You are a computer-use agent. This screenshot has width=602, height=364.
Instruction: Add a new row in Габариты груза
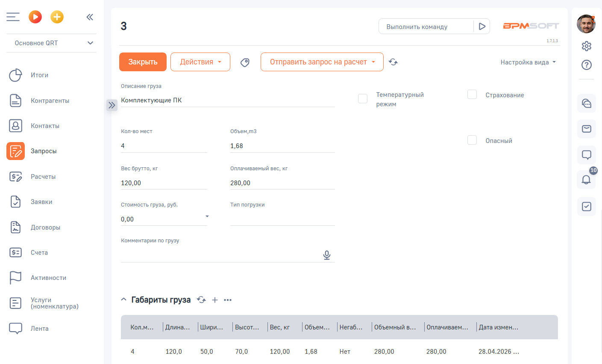(x=215, y=300)
